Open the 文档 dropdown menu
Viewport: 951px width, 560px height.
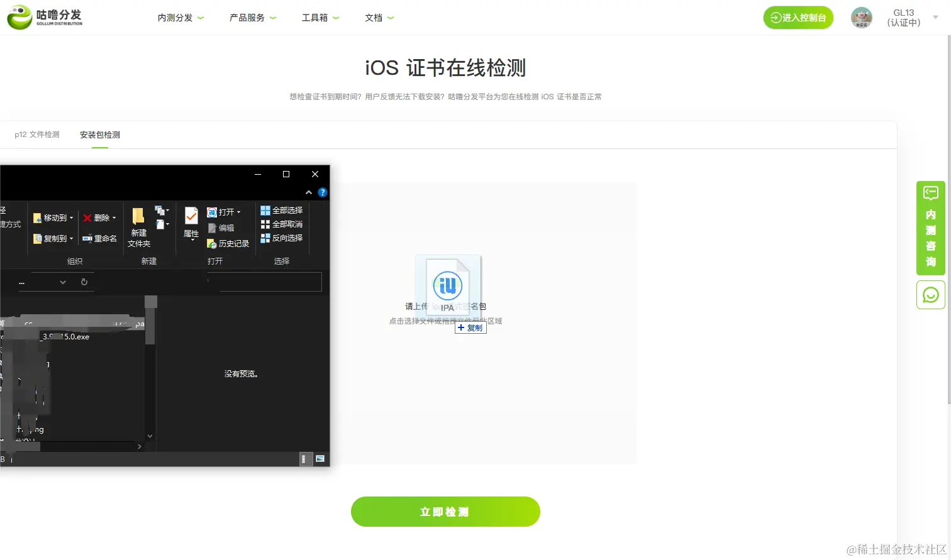379,18
